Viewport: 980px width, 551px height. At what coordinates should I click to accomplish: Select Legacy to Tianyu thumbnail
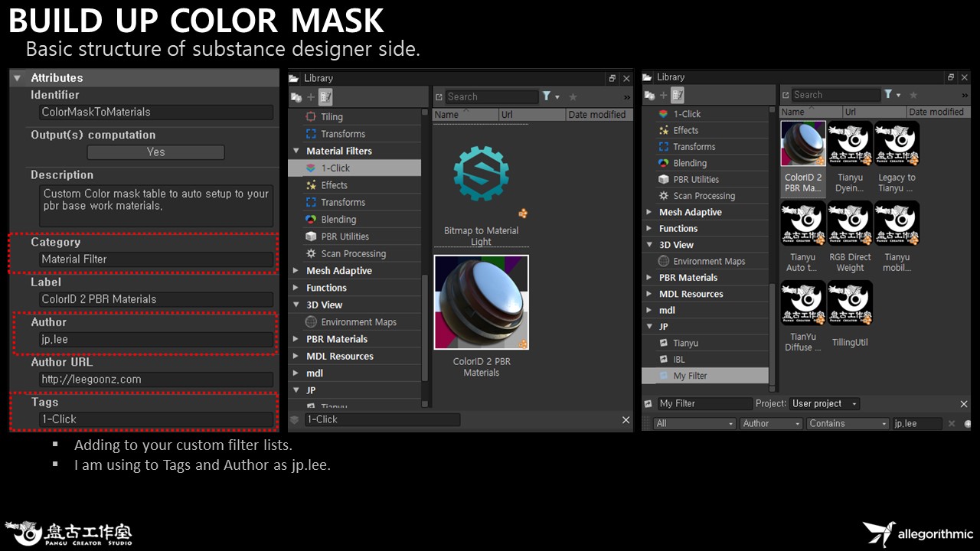pos(897,143)
